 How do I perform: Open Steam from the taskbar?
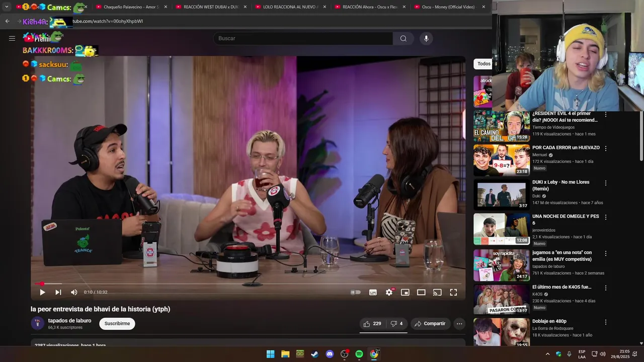click(314, 354)
